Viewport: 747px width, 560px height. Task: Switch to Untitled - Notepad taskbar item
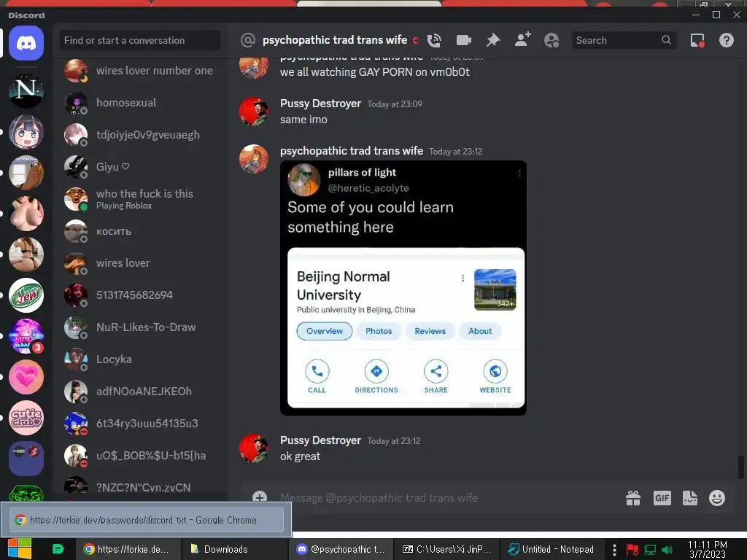click(x=552, y=549)
